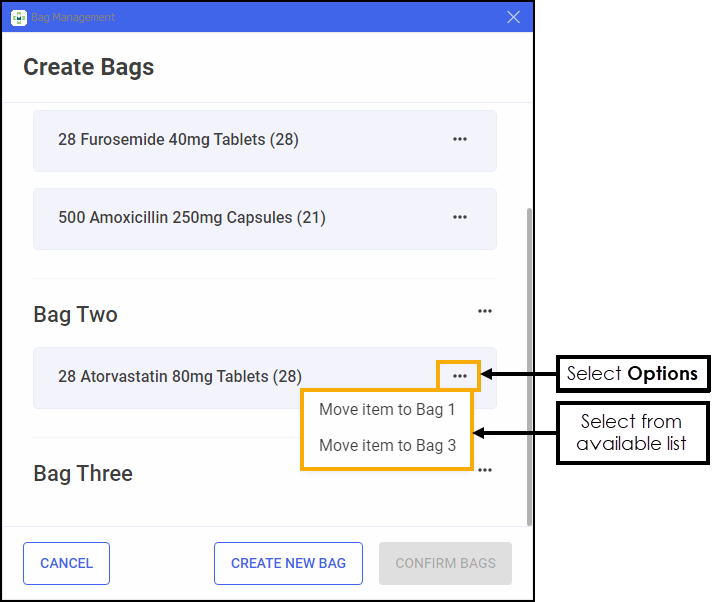Click Create New Bag button
713x602 pixels.
tap(288, 563)
